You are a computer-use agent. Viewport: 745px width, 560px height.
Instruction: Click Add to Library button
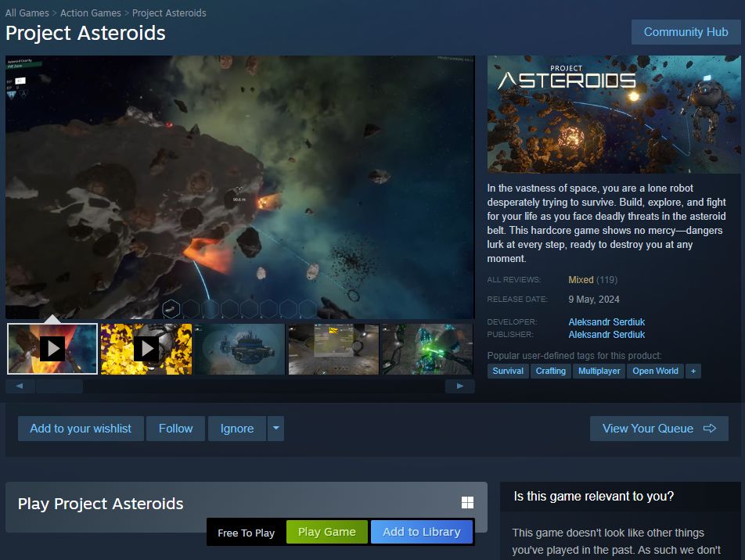point(422,532)
